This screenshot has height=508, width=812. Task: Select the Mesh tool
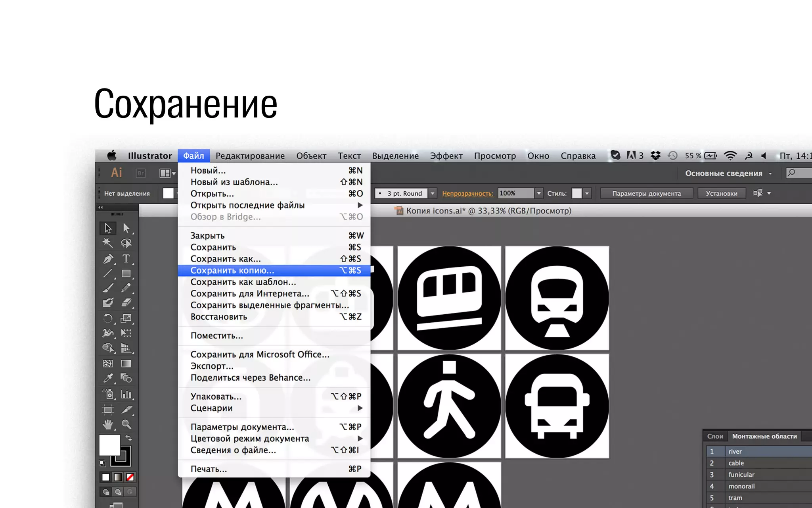(x=108, y=364)
